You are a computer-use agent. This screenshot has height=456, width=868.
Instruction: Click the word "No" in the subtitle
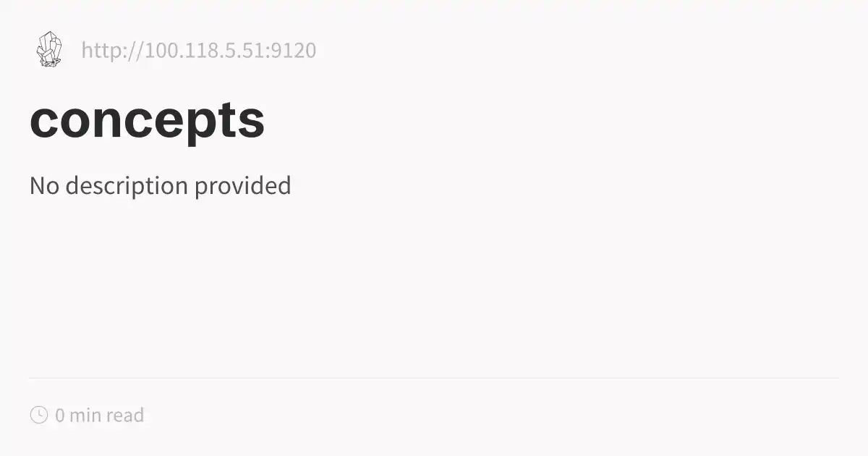coord(44,186)
